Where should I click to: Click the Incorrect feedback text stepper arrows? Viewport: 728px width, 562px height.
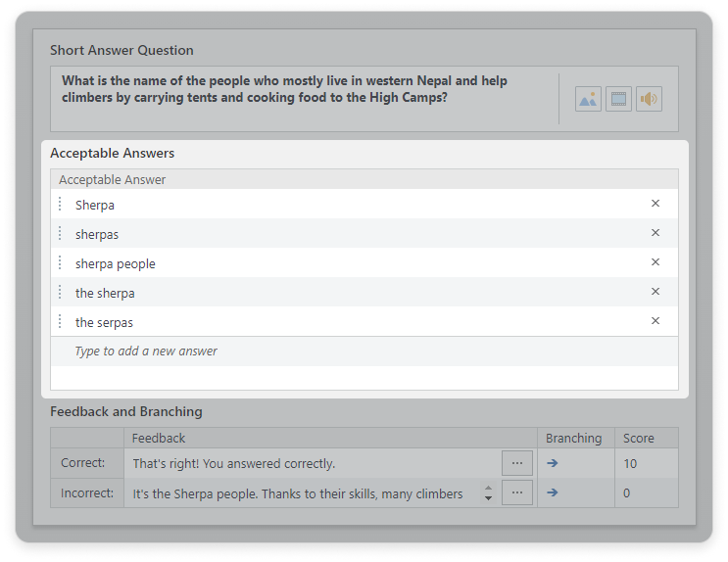pos(488,493)
